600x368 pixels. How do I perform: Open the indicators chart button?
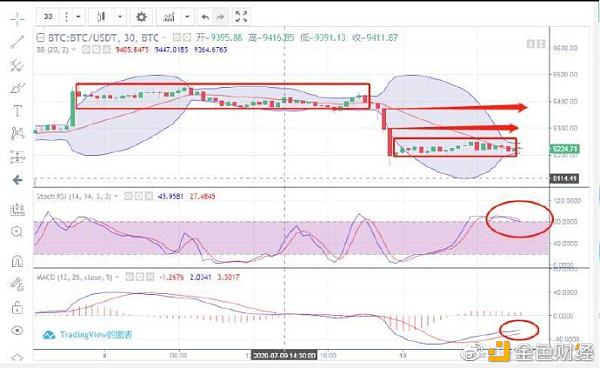coord(169,17)
